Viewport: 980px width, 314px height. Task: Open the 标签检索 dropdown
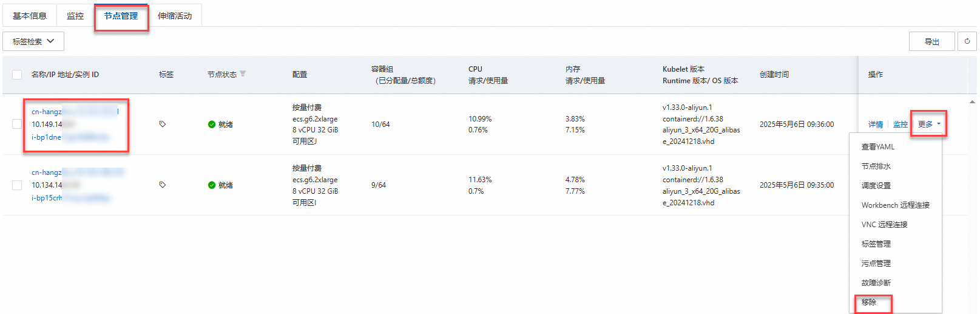pos(33,41)
